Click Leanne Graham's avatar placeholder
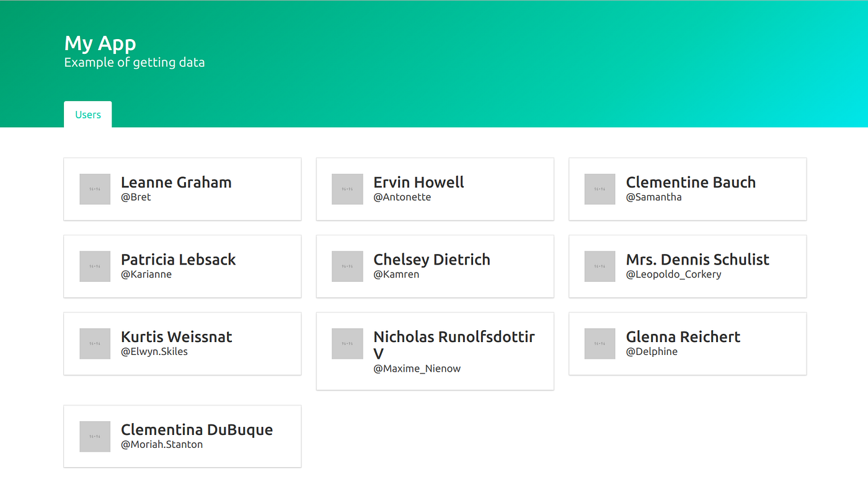Screen dimensions: 868x503 click(95, 189)
